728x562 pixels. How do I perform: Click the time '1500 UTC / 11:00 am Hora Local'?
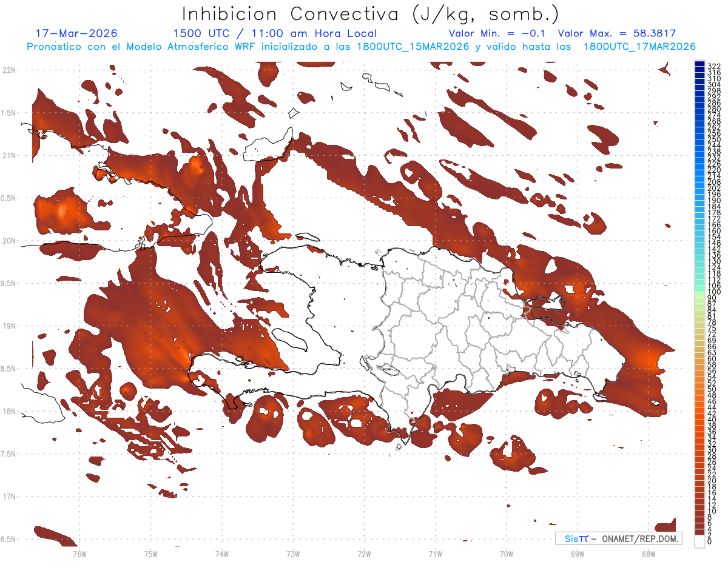[275, 33]
